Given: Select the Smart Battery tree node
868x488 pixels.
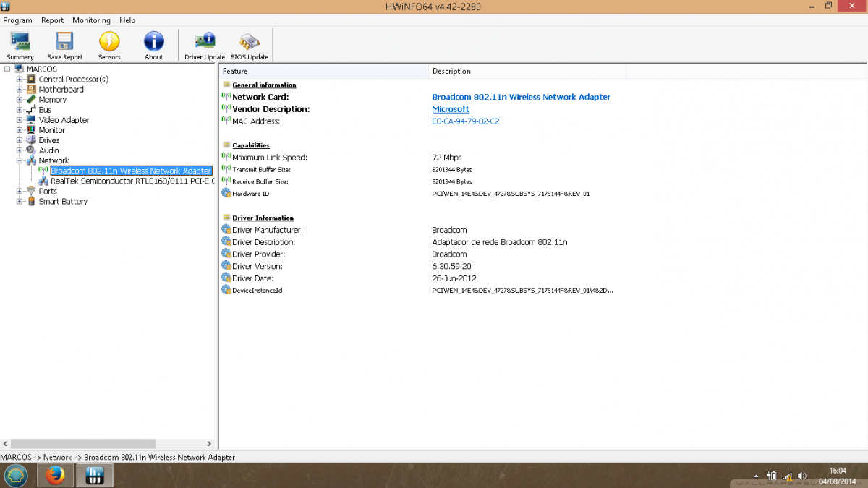Looking at the screenshot, I should [63, 202].
